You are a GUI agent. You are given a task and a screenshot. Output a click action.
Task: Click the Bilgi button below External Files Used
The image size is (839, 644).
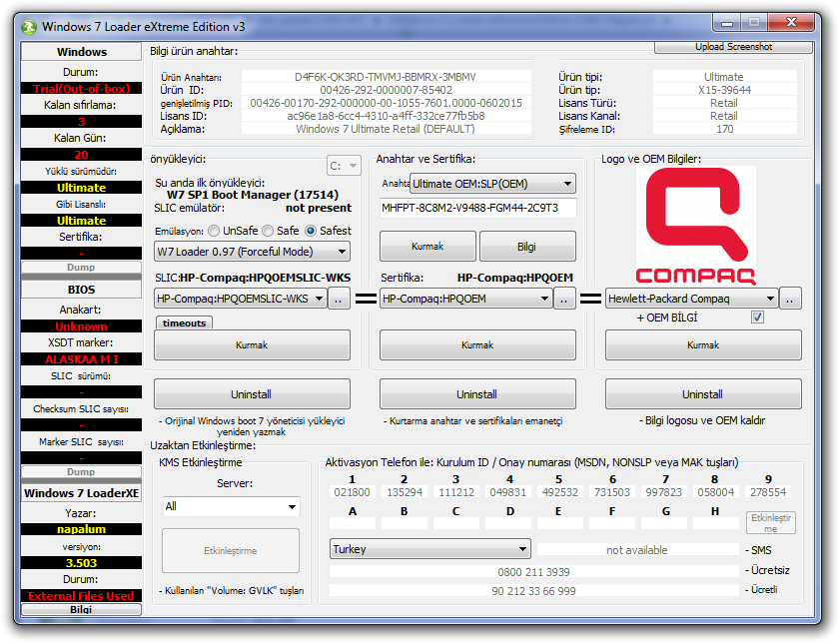pyautogui.click(x=81, y=609)
